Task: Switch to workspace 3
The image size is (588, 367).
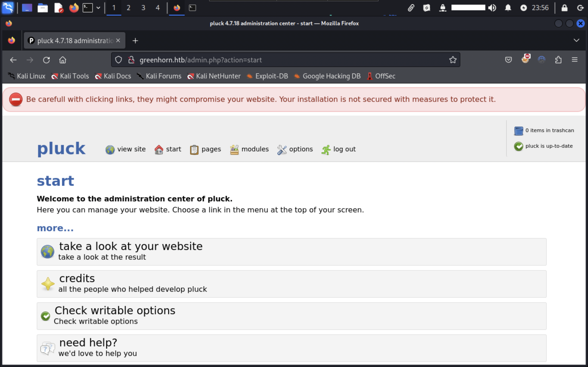Action: (143, 8)
